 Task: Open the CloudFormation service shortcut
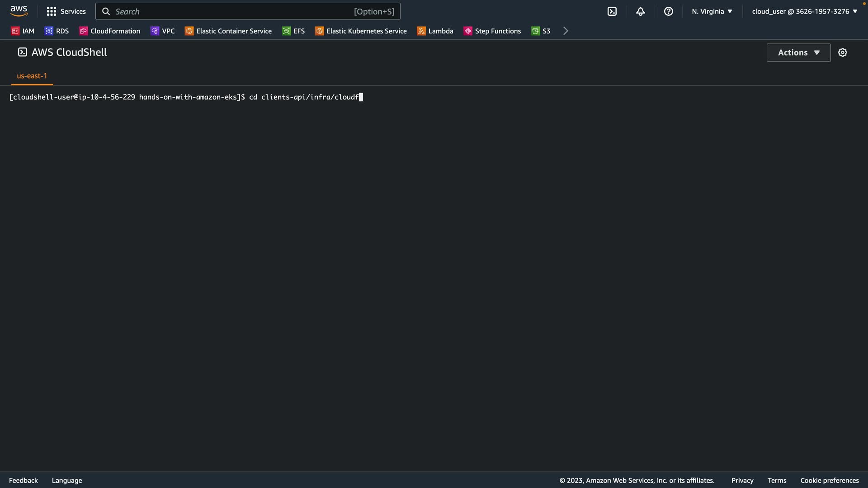[109, 31]
